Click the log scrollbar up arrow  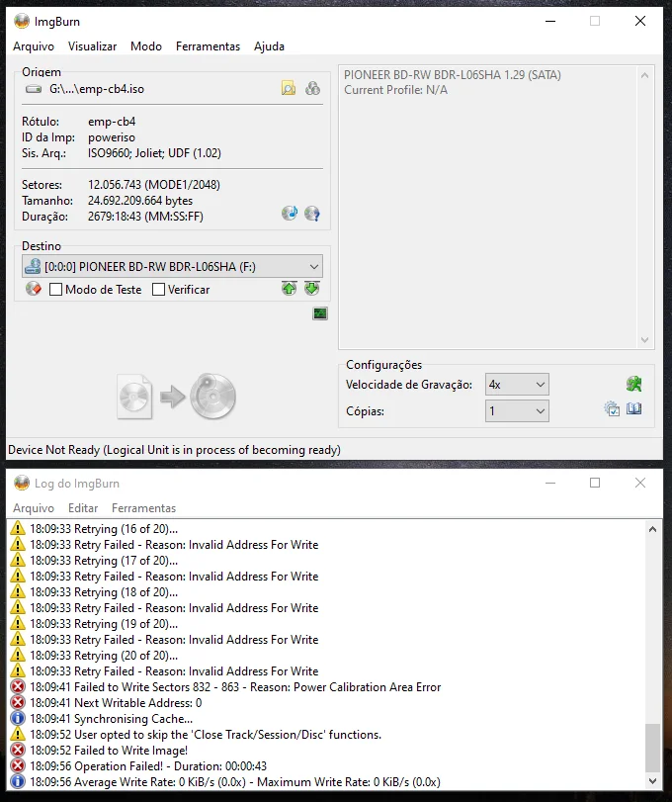[652, 529]
